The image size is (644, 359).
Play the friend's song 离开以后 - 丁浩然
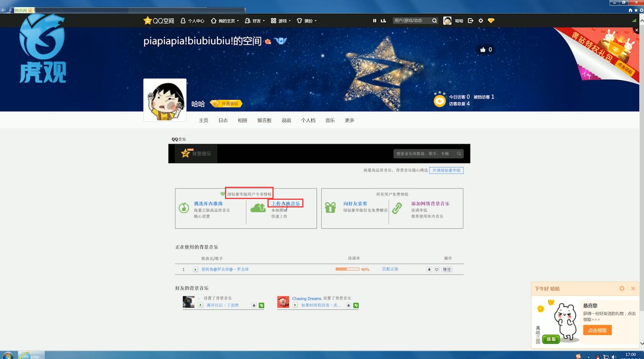tap(201, 305)
